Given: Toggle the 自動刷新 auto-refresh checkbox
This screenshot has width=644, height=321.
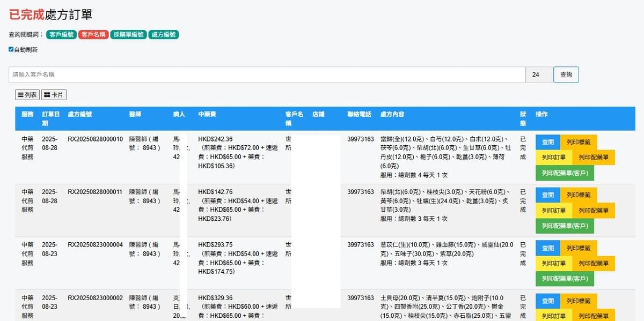Looking at the screenshot, I should coord(11,49).
